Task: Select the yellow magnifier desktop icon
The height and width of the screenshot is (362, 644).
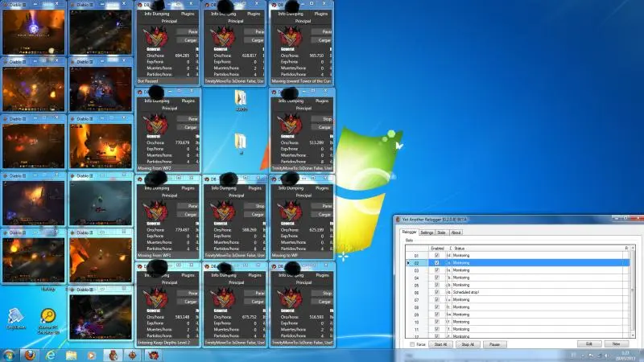Action: pos(48,316)
